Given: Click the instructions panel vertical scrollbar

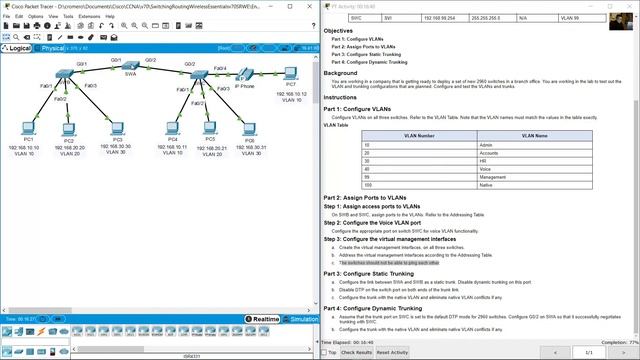Looking at the screenshot, I should click(636, 216).
